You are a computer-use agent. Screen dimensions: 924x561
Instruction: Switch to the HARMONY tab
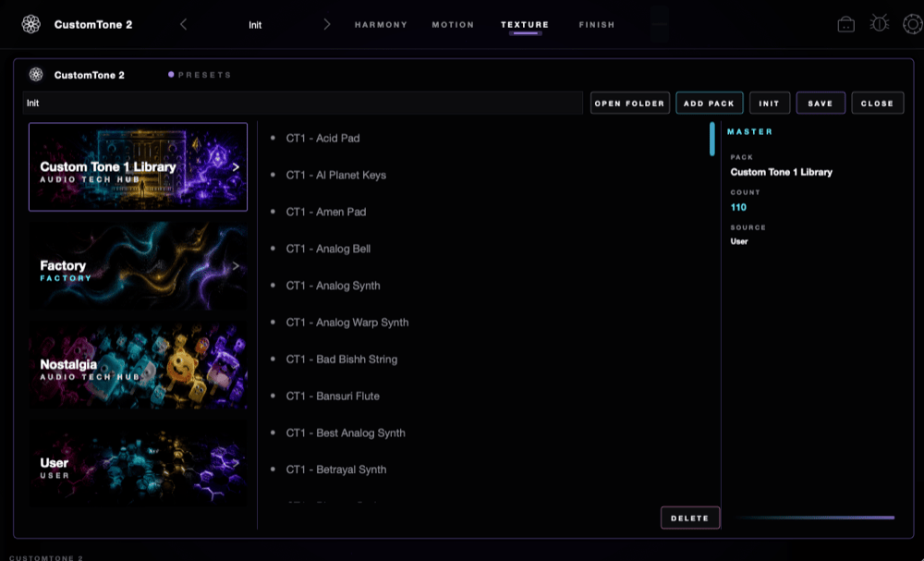(381, 25)
